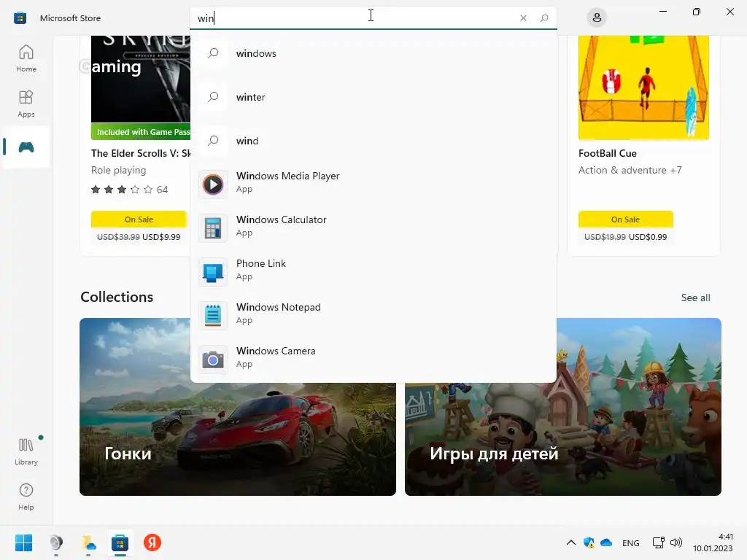Screen dimensions: 747x560
Task: Click Included with Game Pass banner
Action: pos(141,132)
